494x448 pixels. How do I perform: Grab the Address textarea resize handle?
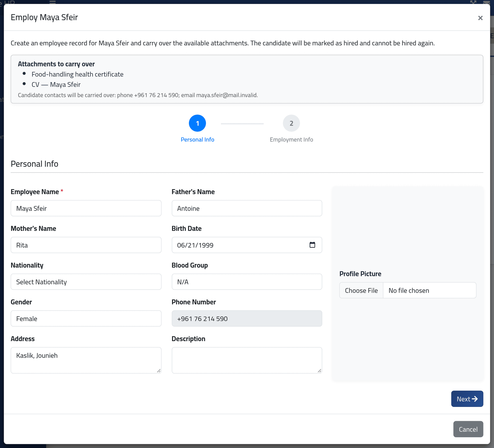tap(159, 371)
